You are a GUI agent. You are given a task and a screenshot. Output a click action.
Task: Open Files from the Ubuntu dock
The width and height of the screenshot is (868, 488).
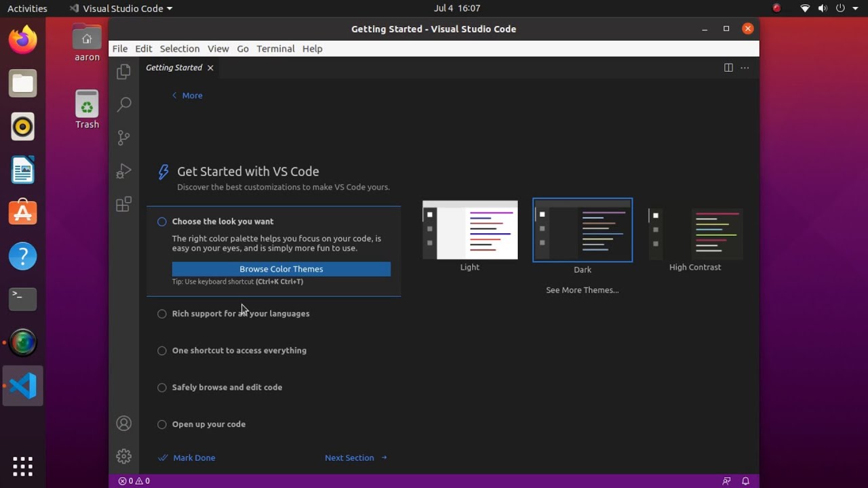pos(22,83)
